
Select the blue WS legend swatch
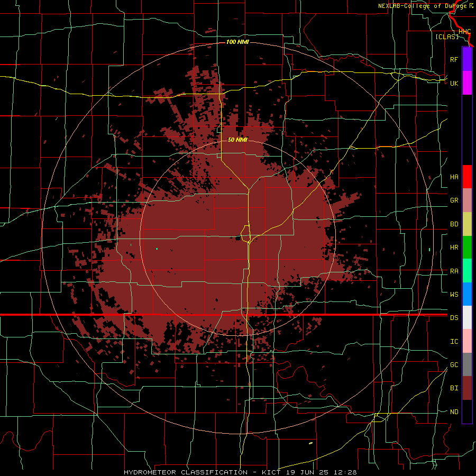467,294
